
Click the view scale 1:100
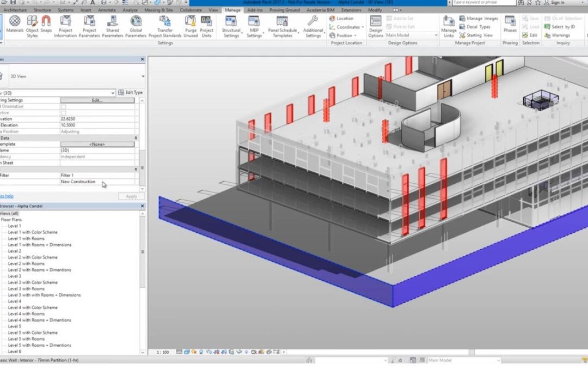(163, 352)
